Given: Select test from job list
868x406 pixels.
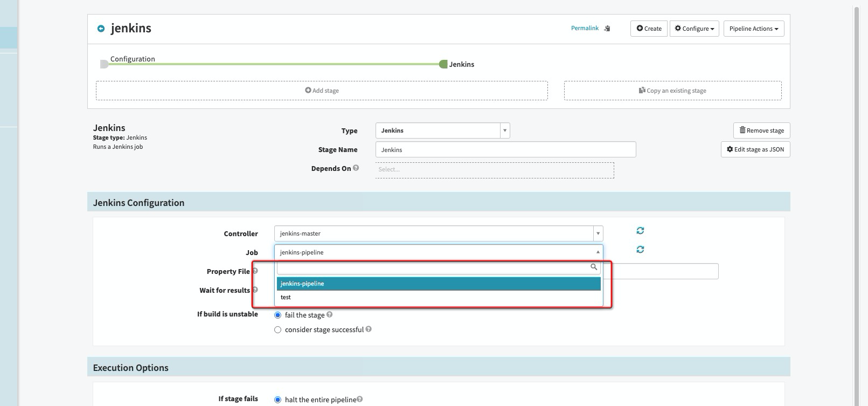Looking at the screenshot, I should pos(439,297).
